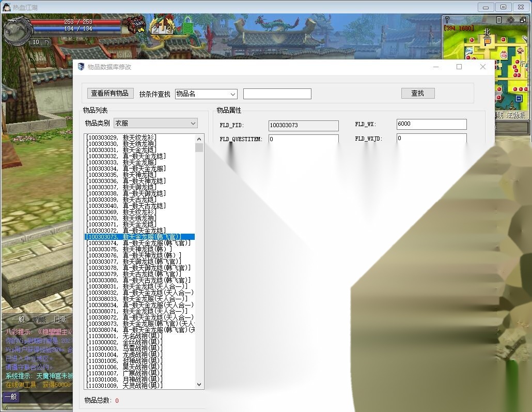This screenshot has height=412, width=532.
Task: Select item 110300002 金丝战袍(男)
Action: coord(140,342)
